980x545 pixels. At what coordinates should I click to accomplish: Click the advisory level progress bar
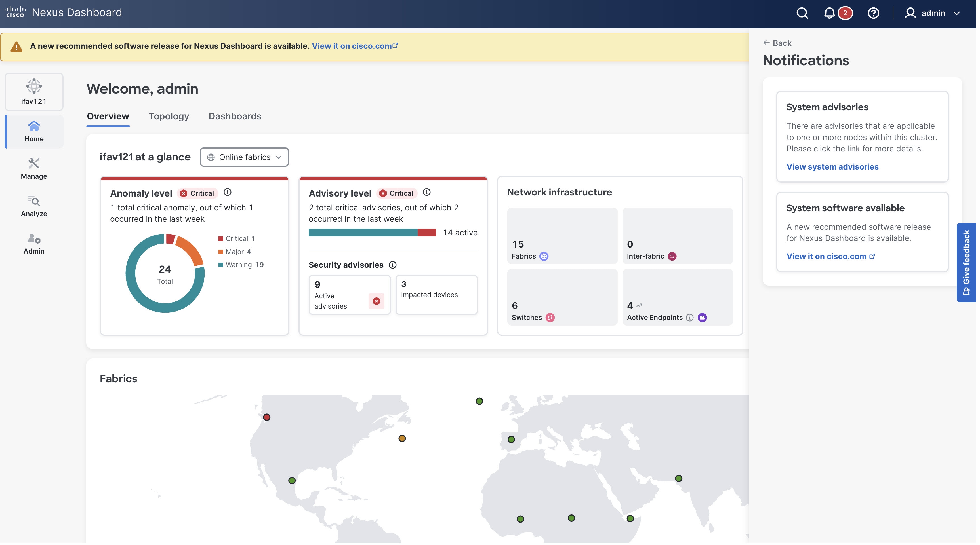372,233
